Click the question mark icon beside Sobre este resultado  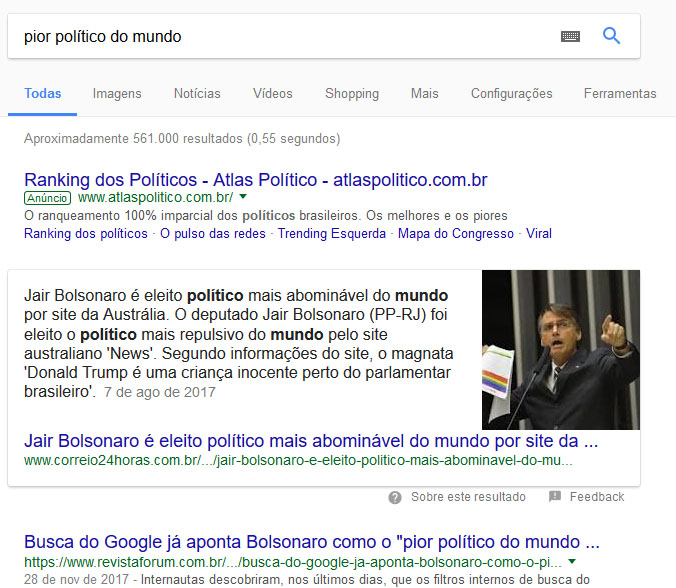(395, 497)
